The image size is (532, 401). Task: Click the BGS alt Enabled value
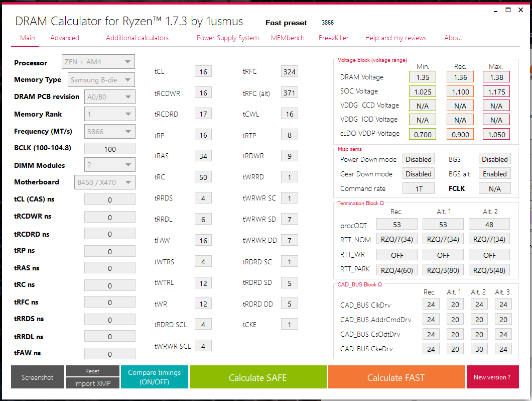[x=495, y=174]
